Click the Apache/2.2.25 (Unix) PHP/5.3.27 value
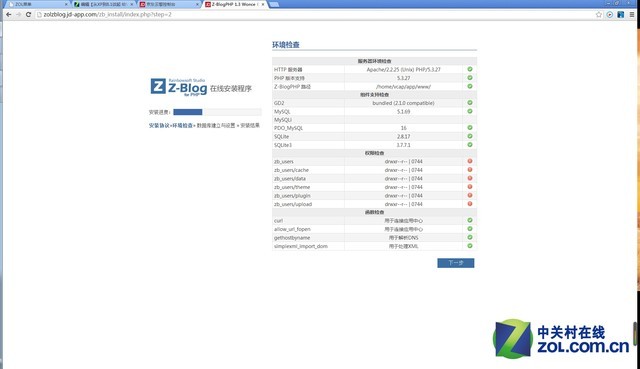Image resolution: width=640 pixels, height=369 pixels. 403,69
